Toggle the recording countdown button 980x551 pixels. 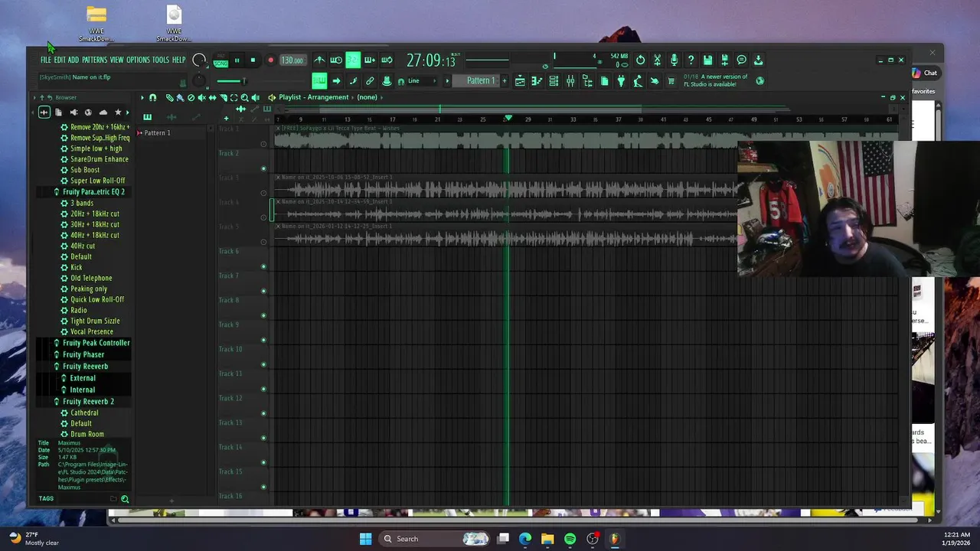353,60
